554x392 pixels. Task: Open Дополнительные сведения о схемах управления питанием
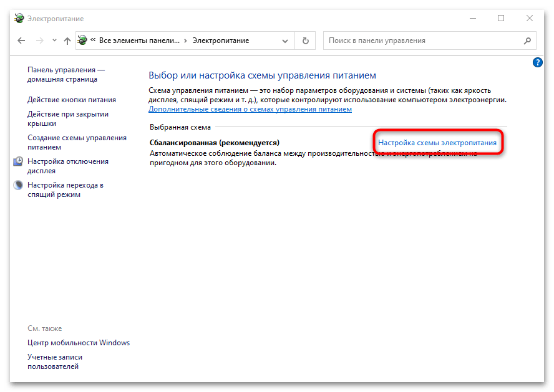pos(250,109)
